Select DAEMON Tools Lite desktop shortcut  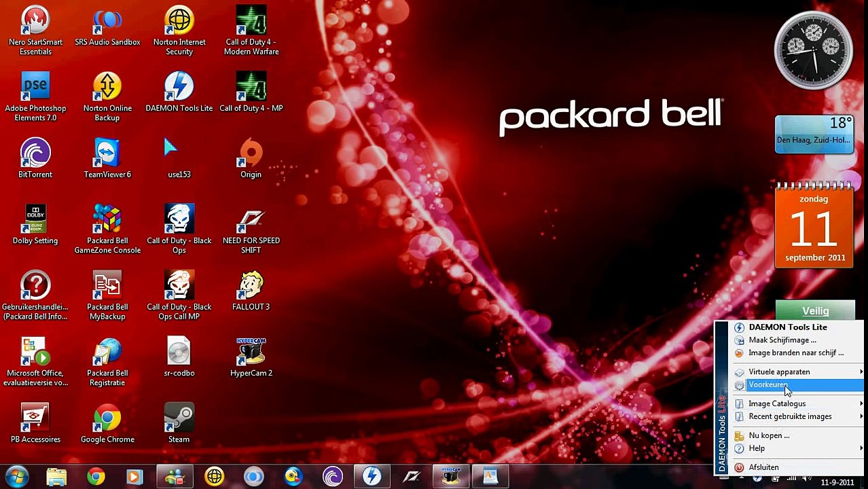coord(179,92)
